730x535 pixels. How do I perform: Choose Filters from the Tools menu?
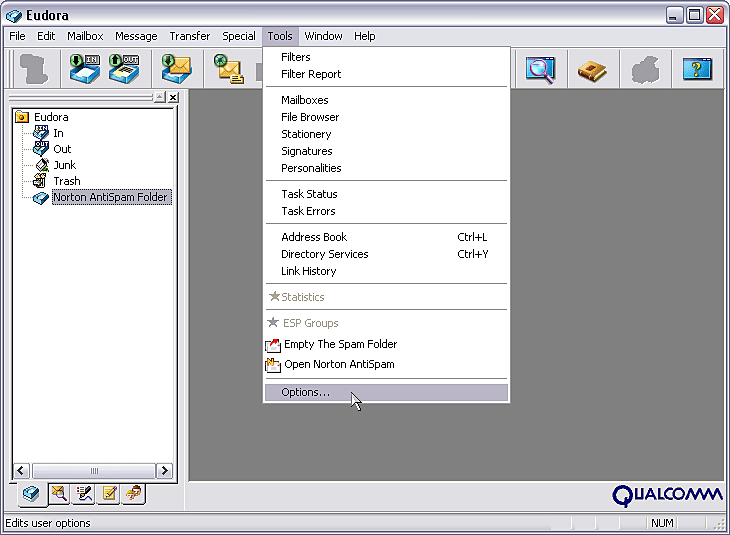(386, 57)
